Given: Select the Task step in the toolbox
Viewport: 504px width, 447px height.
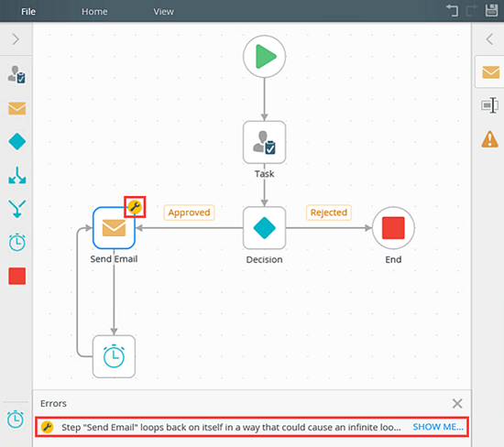Looking at the screenshot, I should pyautogui.click(x=16, y=74).
